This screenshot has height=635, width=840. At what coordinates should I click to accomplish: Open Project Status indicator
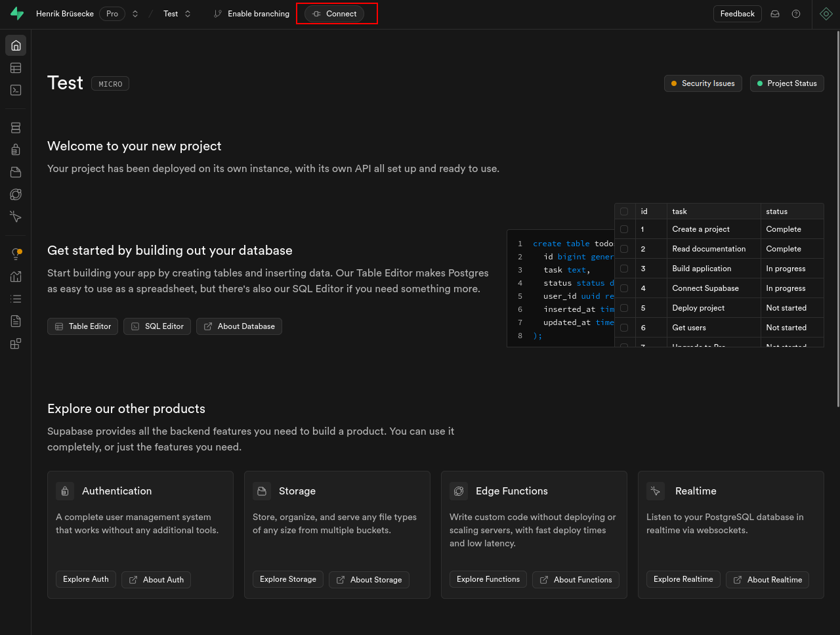tap(787, 83)
